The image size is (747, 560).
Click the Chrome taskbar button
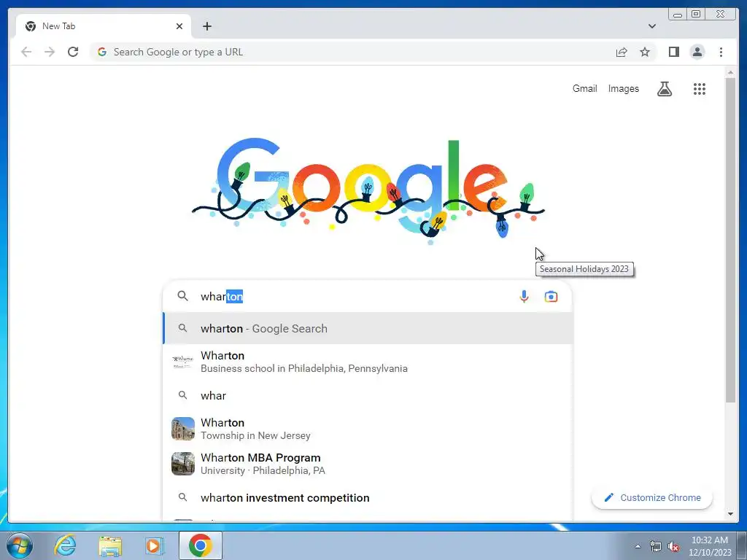[200, 545]
